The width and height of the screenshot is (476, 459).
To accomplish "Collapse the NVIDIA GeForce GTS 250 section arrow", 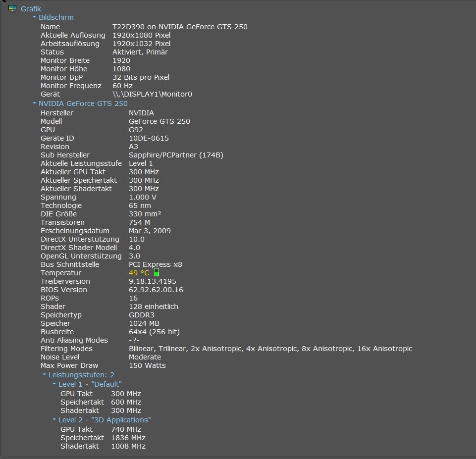I will click(x=34, y=103).
